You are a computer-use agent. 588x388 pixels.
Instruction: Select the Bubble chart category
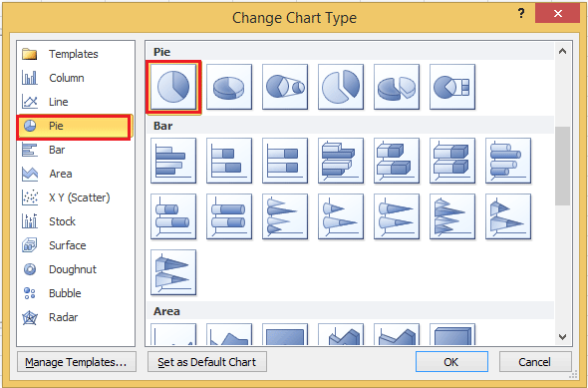76,293
